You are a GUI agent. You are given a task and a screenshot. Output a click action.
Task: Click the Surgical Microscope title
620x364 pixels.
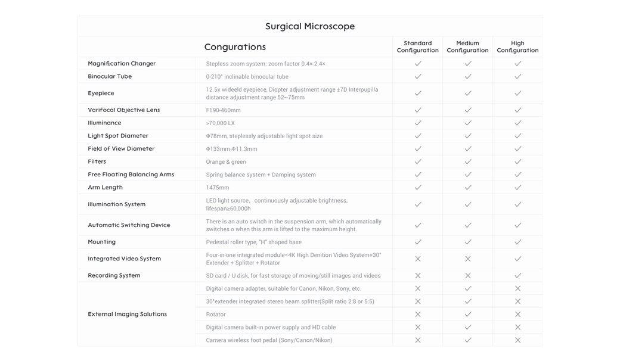(x=310, y=26)
